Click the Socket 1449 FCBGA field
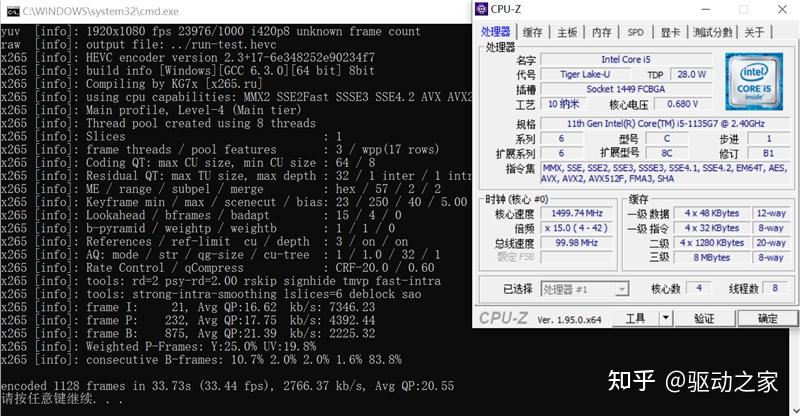Viewport: 800px width, 416px height. click(x=626, y=89)
